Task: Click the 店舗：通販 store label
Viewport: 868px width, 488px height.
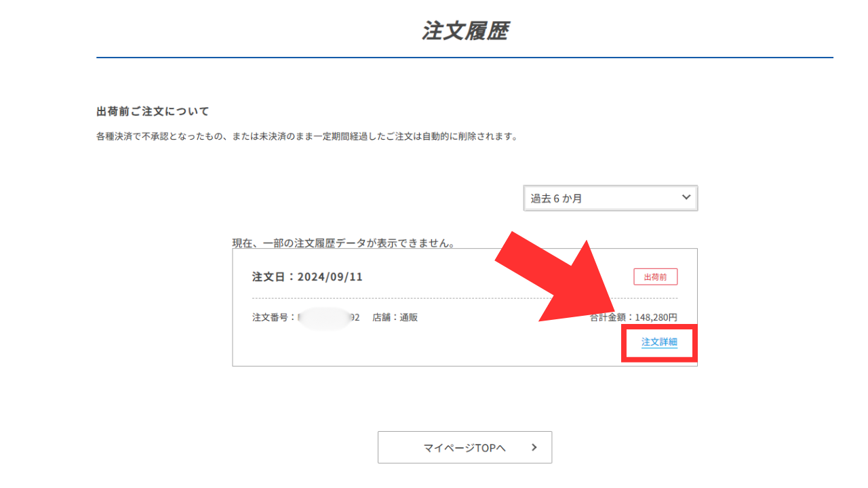Action: [395, 317]
